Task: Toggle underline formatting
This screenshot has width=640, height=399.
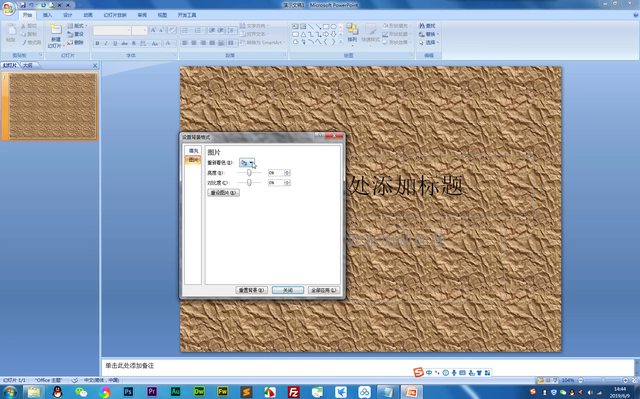Action: pyautogui.click(x=115, y=43)
